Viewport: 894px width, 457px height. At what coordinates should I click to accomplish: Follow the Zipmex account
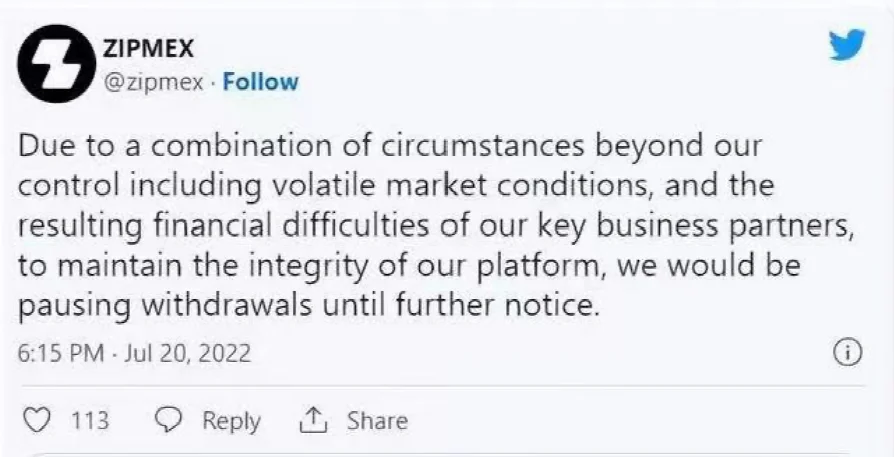260,82
